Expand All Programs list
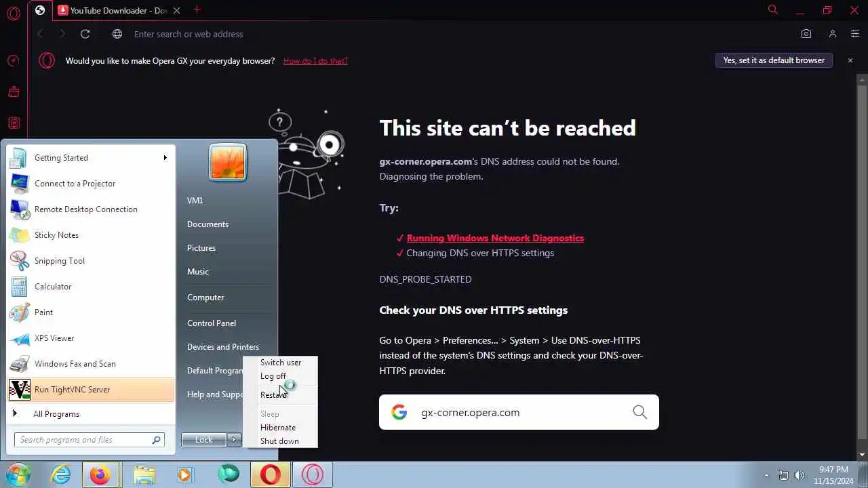 click(91, 414)
